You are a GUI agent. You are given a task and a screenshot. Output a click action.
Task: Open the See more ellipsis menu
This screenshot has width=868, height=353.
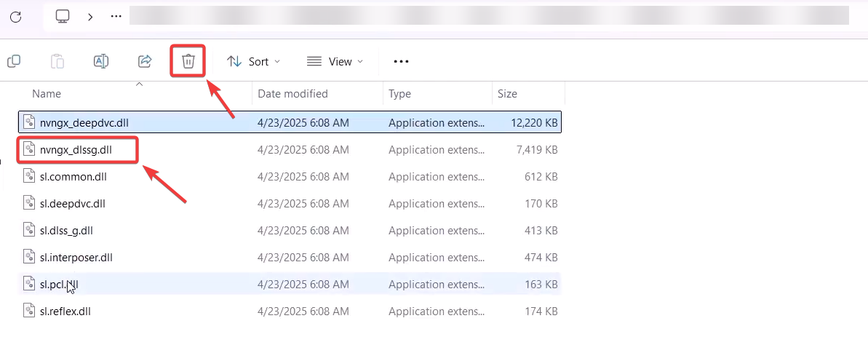click(x=401, y=62)
